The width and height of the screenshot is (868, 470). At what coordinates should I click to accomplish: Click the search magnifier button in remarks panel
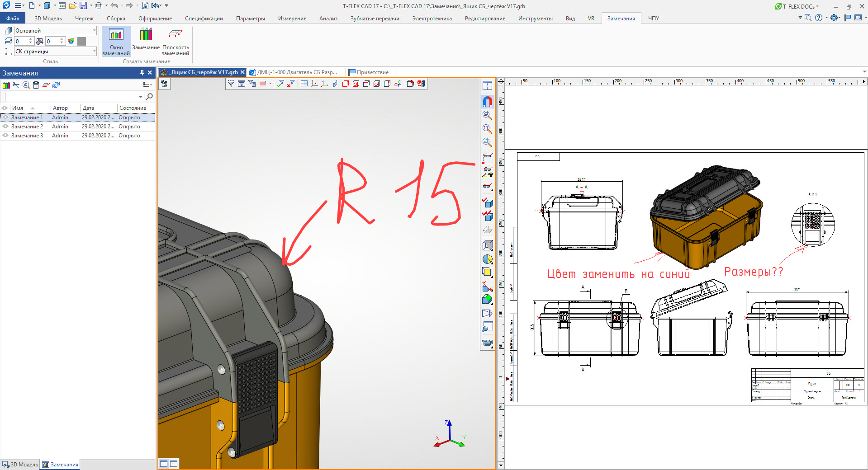click(149, 97)
